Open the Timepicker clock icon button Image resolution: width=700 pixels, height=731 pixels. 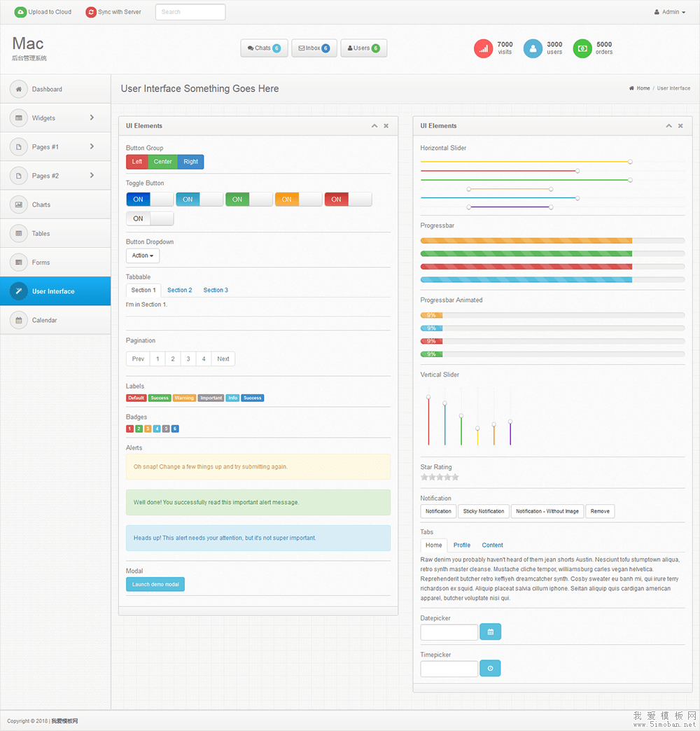(490, 669)
